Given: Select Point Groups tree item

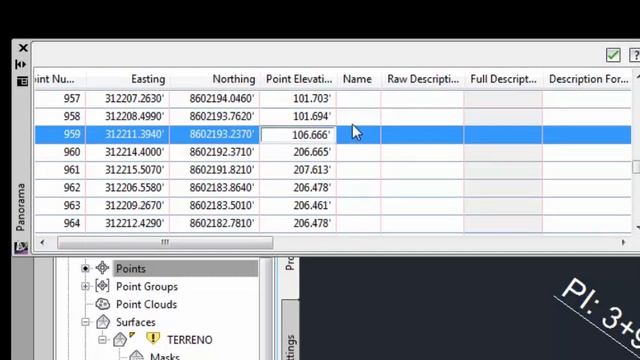Looking at the screenshot, I should point(147,287).
